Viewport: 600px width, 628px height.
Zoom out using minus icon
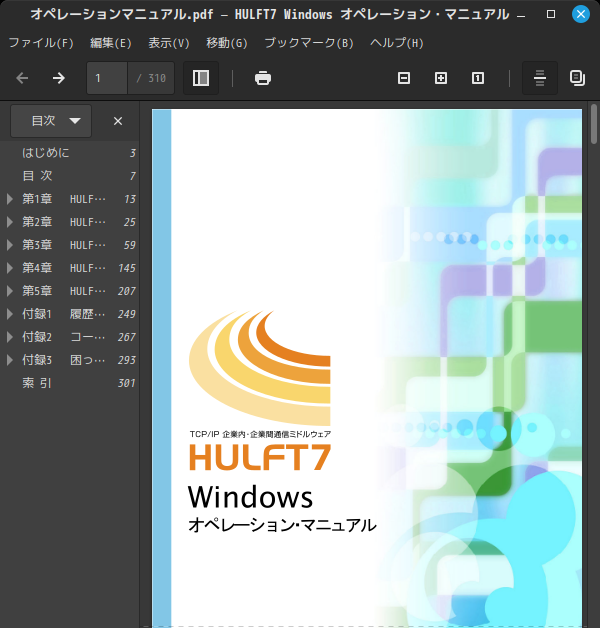pos(404,78)
